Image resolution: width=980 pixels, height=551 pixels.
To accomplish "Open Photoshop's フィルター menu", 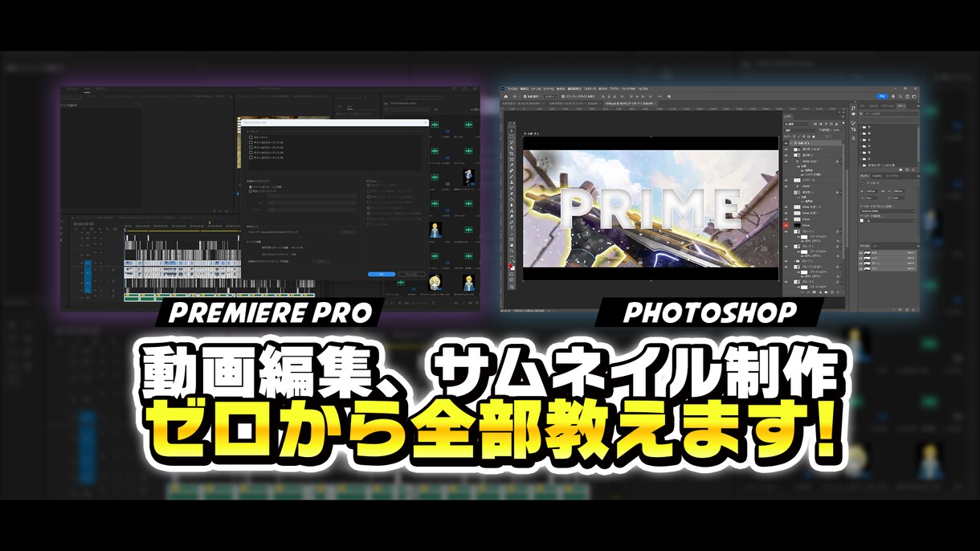I will coord(590,89).
